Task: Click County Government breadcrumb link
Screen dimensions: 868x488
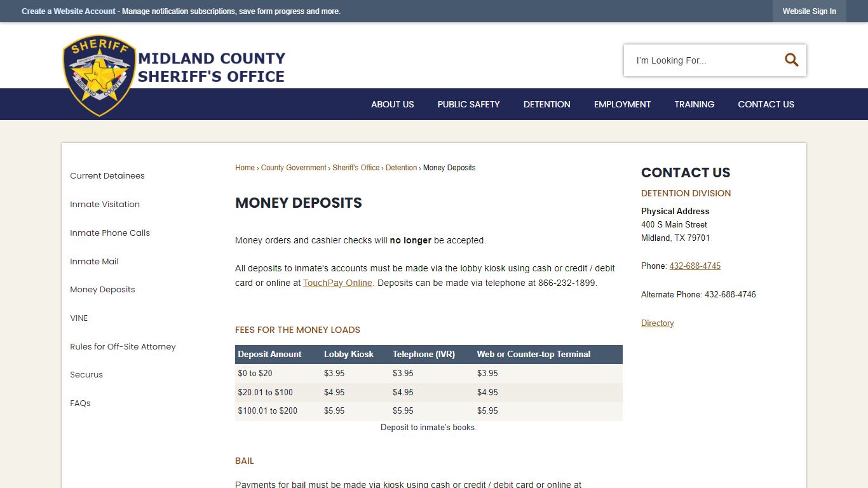Action: 294,168
